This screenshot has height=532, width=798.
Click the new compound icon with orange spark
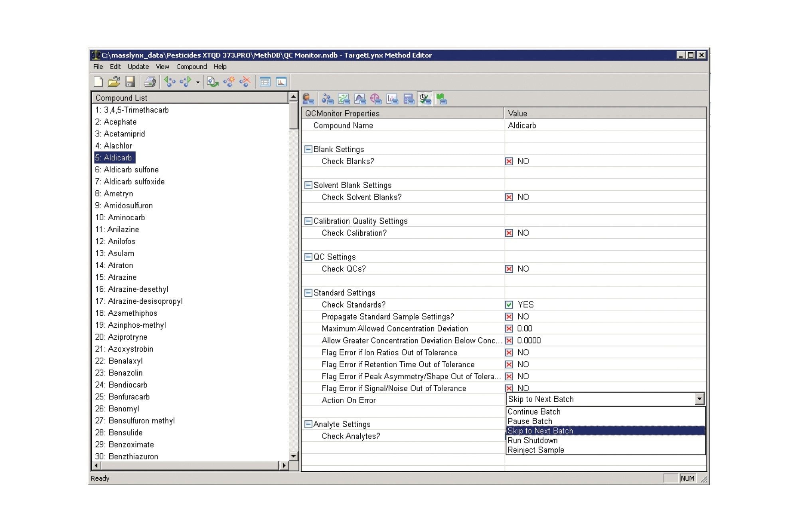(229, 82)
